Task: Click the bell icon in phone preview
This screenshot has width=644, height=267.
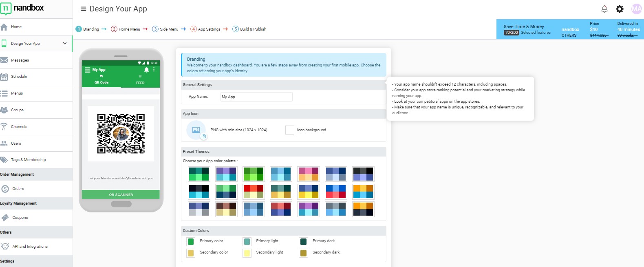Action: point(146,70)
